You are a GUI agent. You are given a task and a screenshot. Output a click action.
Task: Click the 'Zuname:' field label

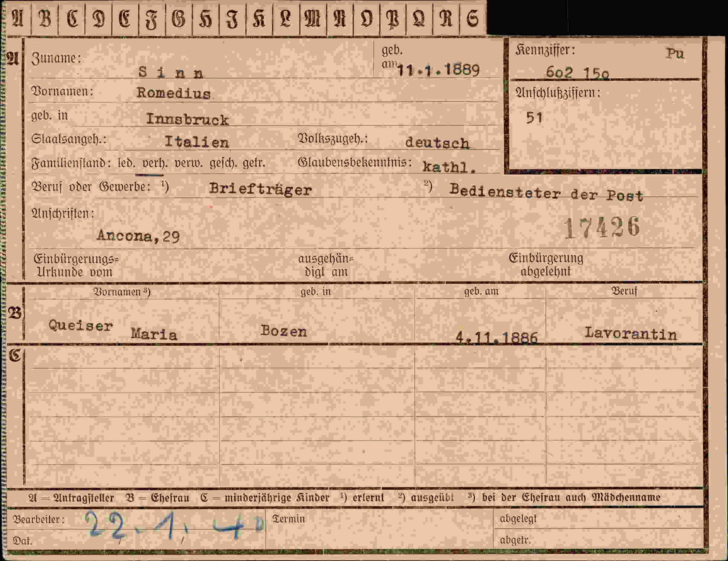click(x=56, y=58)
